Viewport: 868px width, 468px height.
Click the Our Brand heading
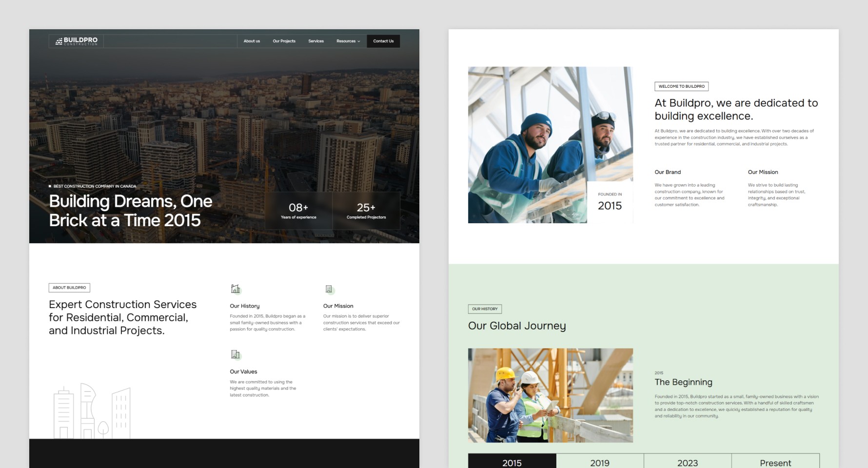point(668,172)
